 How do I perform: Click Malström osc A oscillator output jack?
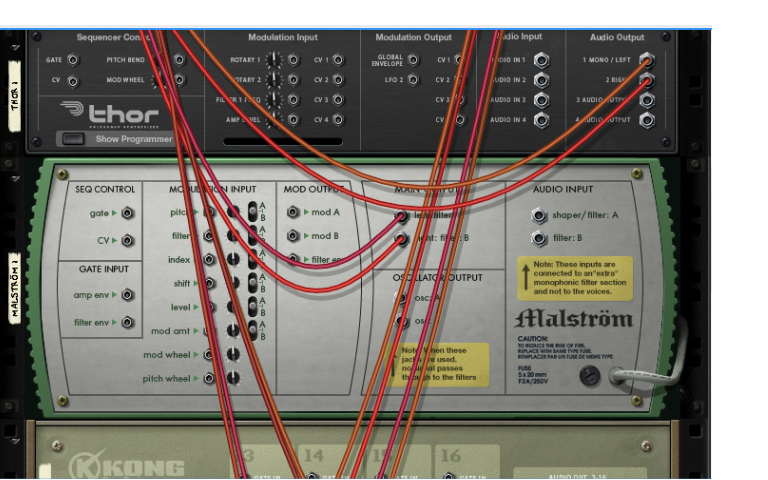pos(401,298)
